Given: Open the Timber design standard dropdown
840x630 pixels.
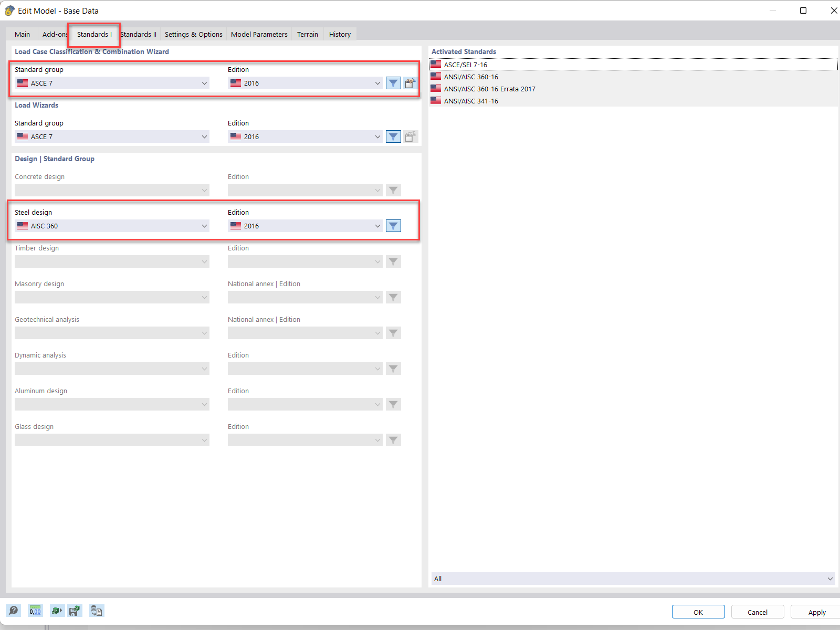Looking at the screenshot, I should click(x=112, y=261).
